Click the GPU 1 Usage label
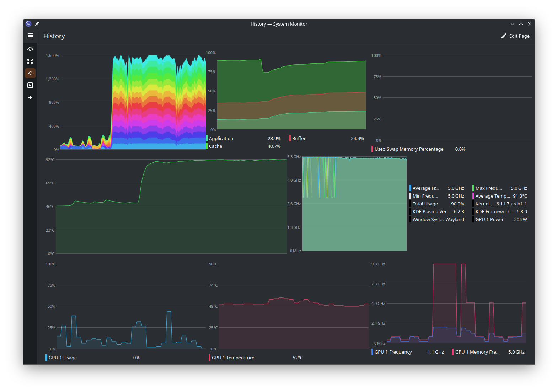This screenshot has height=392, width=558. tap(63, 358)
